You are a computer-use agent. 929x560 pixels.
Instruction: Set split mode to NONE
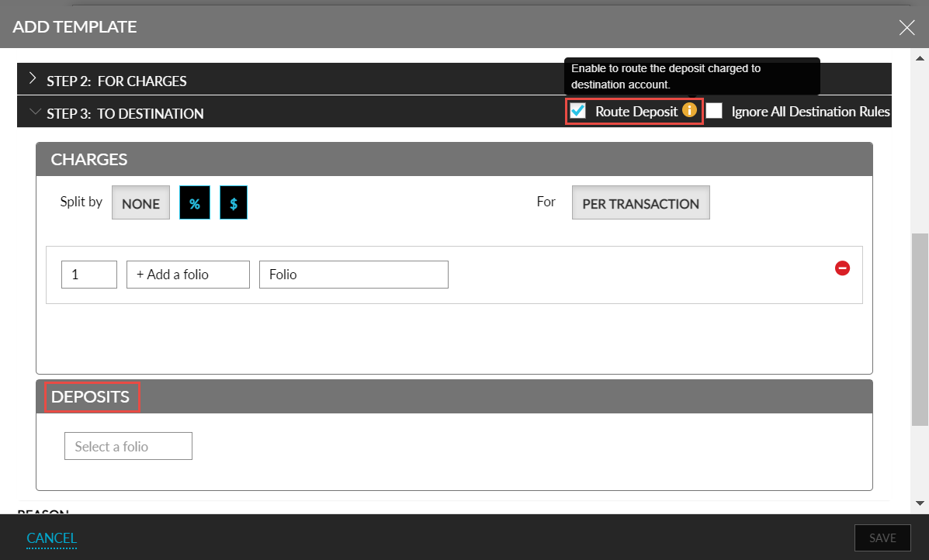click(140, 202)
